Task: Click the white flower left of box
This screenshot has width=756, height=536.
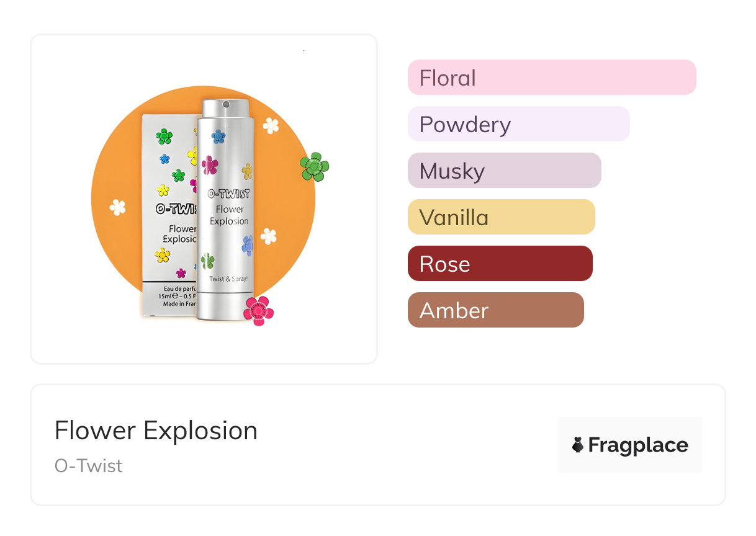Action: pos(117,207)
